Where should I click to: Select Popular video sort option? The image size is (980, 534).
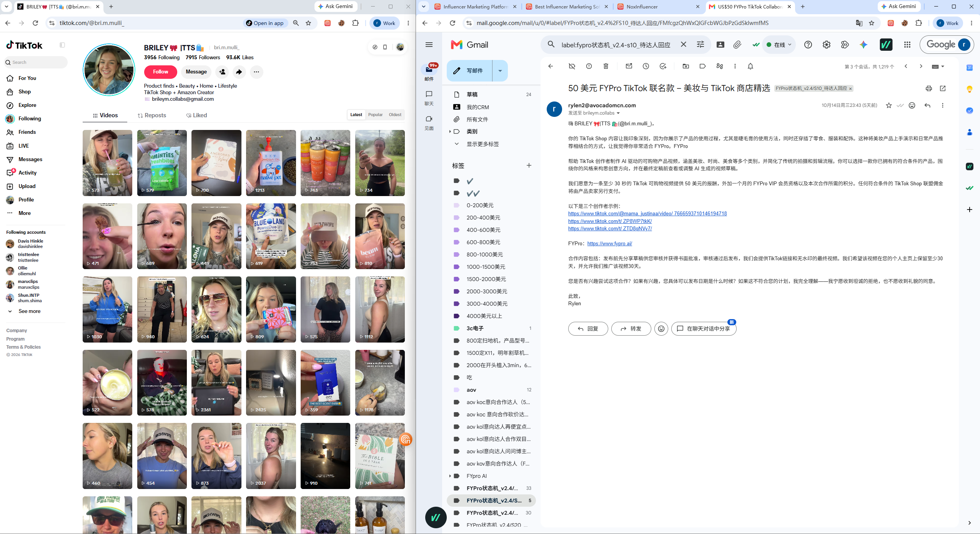[375, 115]
